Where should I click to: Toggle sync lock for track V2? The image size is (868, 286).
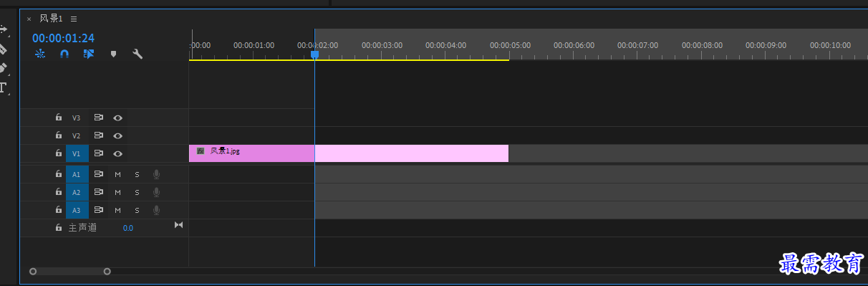click(x=99, y=135)
